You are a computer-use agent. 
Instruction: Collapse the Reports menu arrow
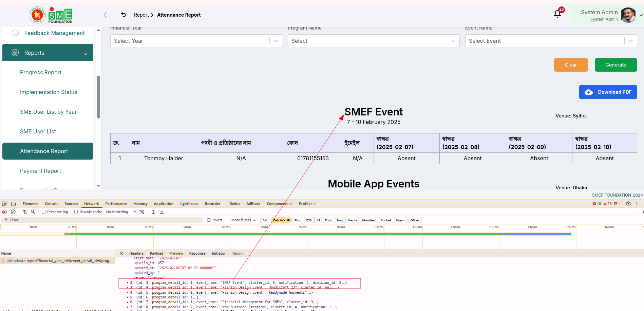click(x=86, y=54)
